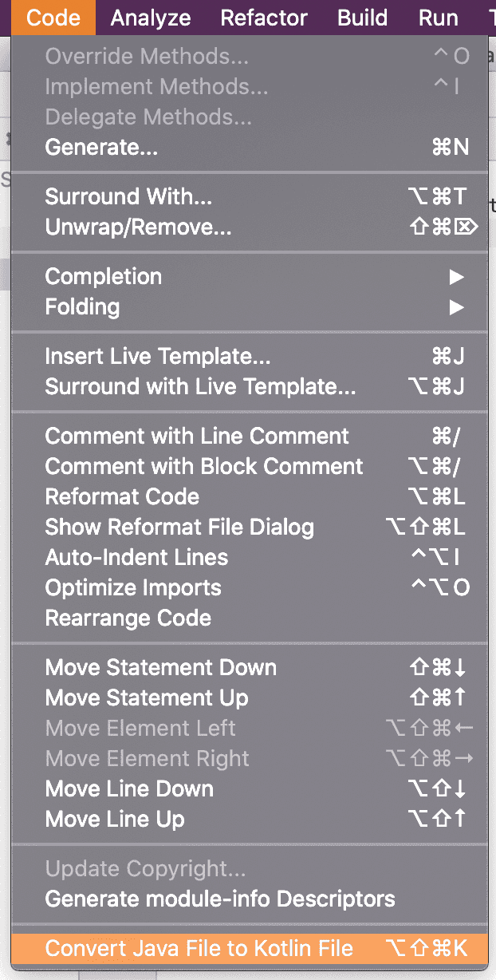The image size is (496, 980).
Task: Open the Completion submenu
Action: pos(103,276)
